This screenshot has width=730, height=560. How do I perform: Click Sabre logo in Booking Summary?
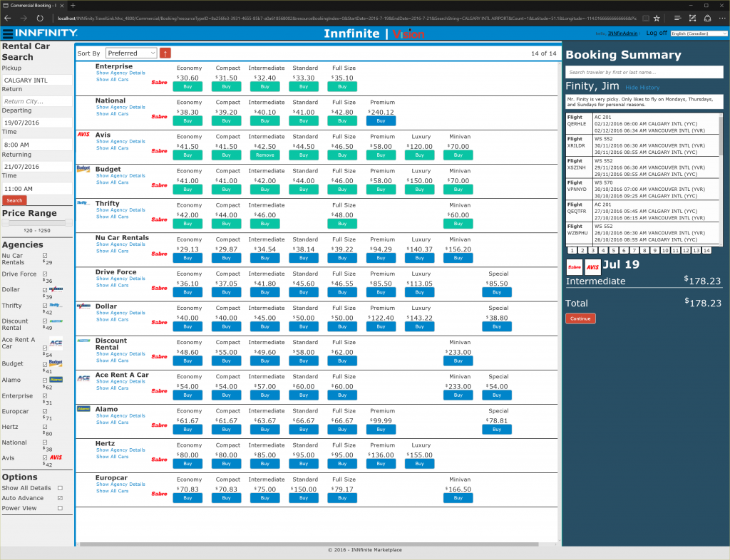(575, 267)
